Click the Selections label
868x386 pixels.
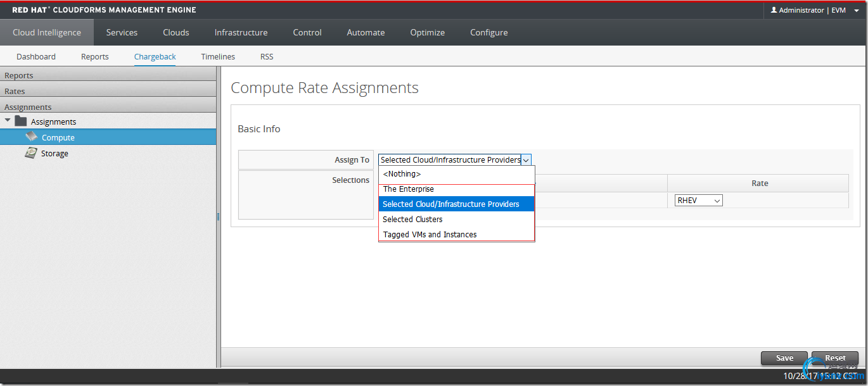(350, 180)
